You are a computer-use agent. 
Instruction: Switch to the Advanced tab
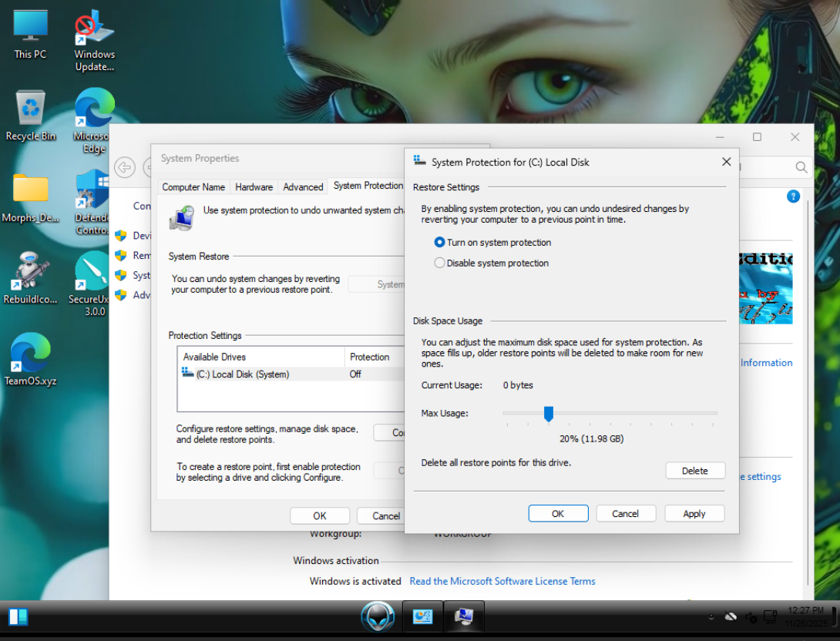[303, 186]
